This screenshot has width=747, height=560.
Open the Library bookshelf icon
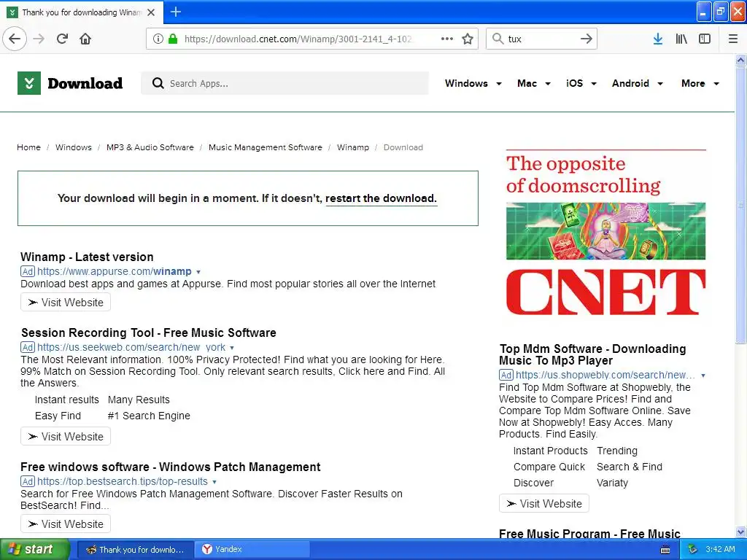pyautogui.click(x=681, y=39)
